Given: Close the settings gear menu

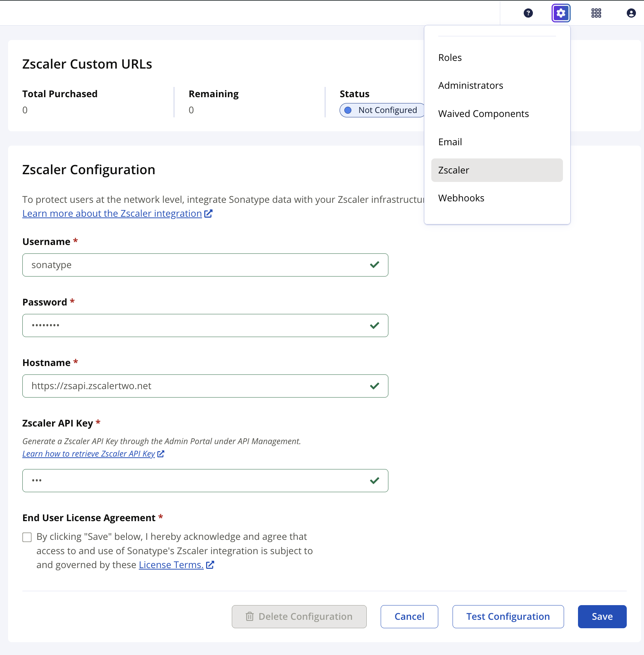Looking at the screenshot, I should pyautogui.click(x=561, y=13).
